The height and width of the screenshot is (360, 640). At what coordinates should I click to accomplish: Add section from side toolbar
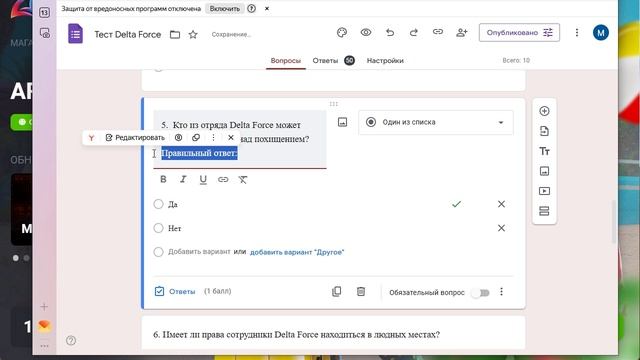[544, 211]
